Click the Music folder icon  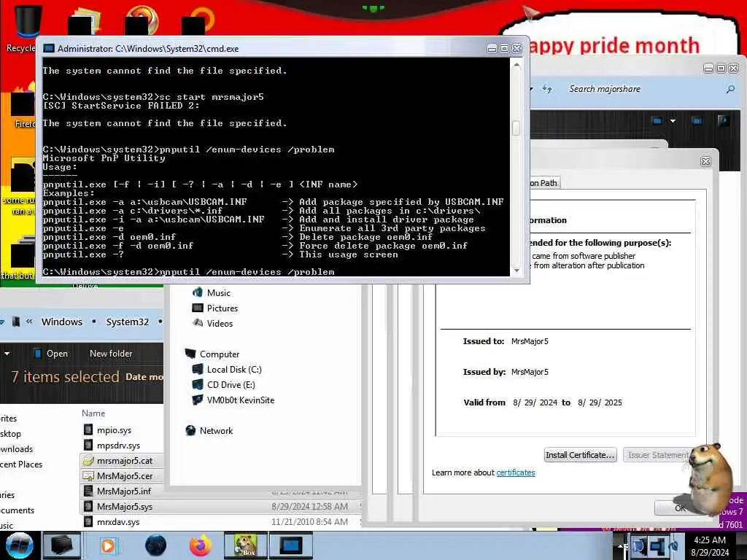tap(197, 292)
